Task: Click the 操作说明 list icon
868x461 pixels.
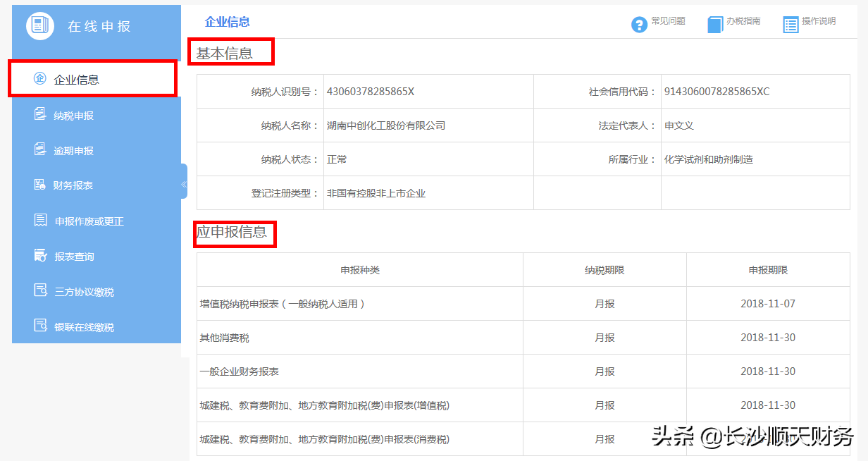Action: 790,23
